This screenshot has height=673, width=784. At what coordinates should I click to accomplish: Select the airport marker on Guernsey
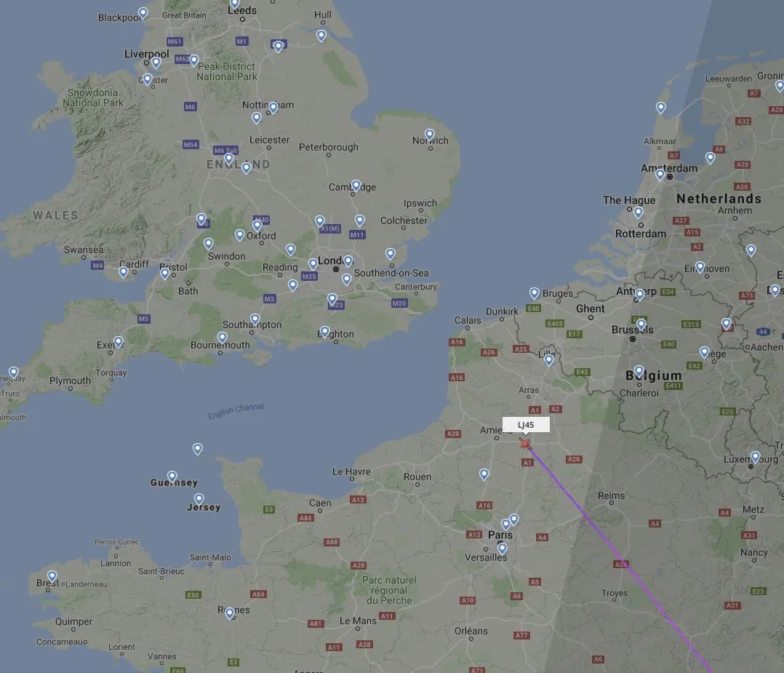click(x=172, y=477)
